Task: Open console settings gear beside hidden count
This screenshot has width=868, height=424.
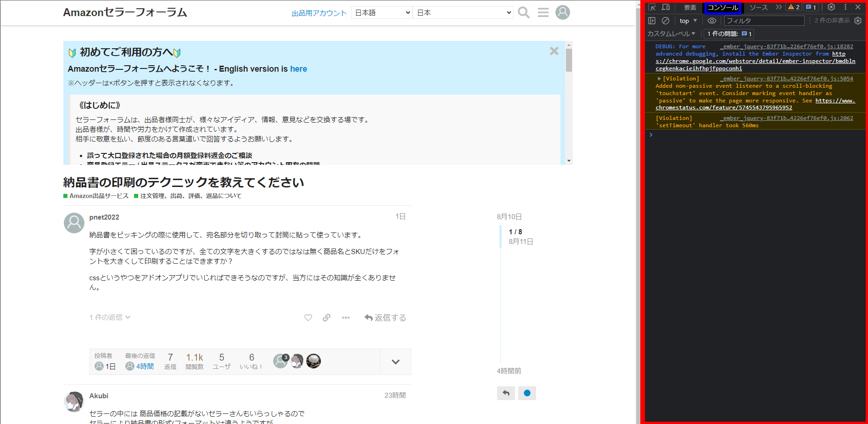Action: (x=858, y=21)
